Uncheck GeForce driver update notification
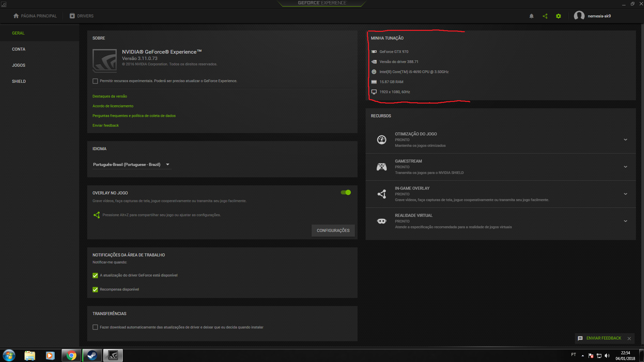 [x=95, y=276]
